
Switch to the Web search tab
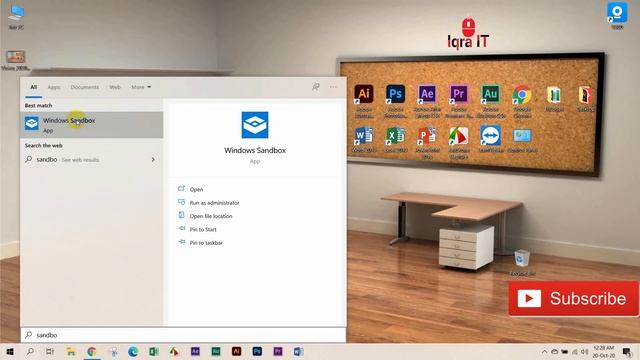coord(115,87)
